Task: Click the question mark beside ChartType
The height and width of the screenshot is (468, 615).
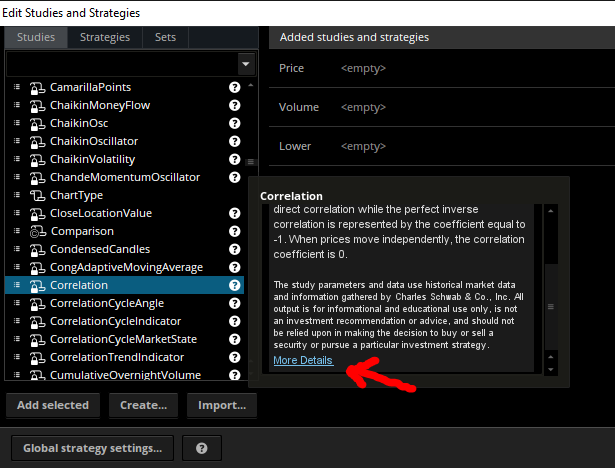Action: 235,195
